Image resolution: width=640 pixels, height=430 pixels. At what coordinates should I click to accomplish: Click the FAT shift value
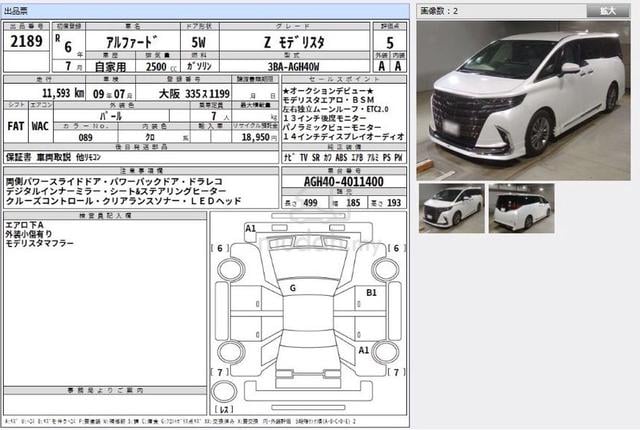(x=16, y=126)
